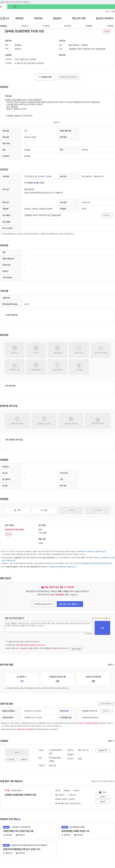Click the 주택자금 지원 benefit icon
Viewport: 115px width, 868px height.
point(14,367)
